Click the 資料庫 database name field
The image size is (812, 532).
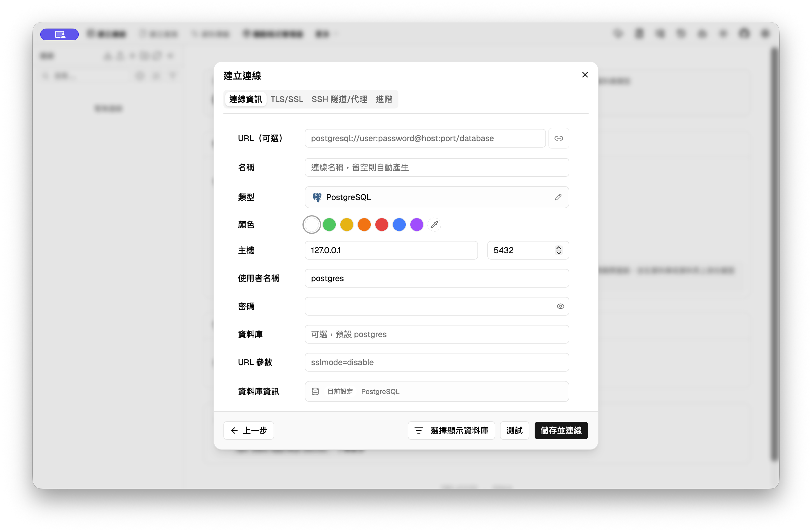[437, 334]
